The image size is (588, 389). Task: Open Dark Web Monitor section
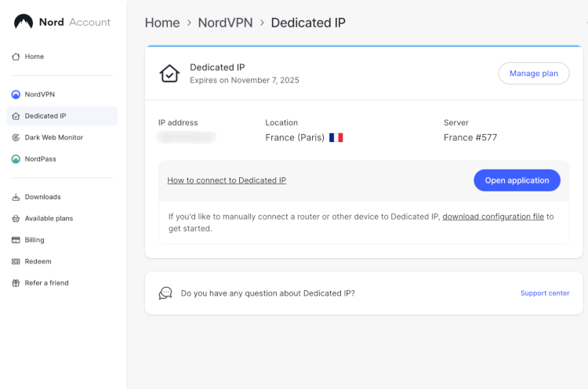coord(62,138)
